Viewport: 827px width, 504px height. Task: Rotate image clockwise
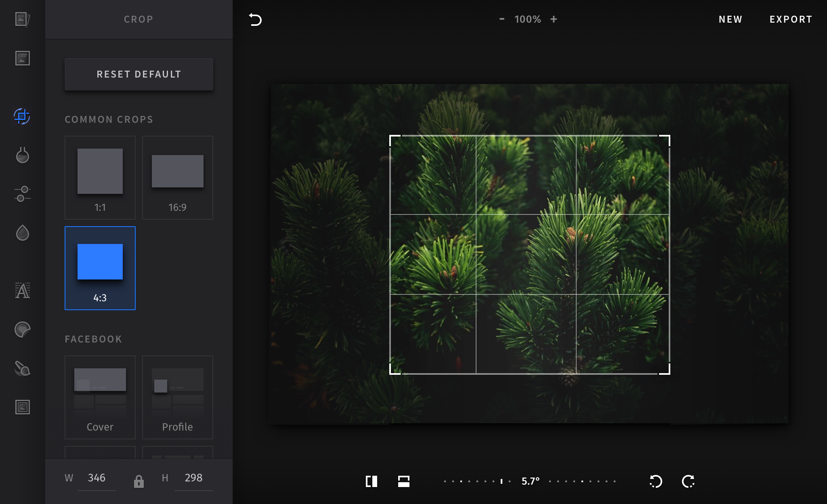(x=688, y=481)
